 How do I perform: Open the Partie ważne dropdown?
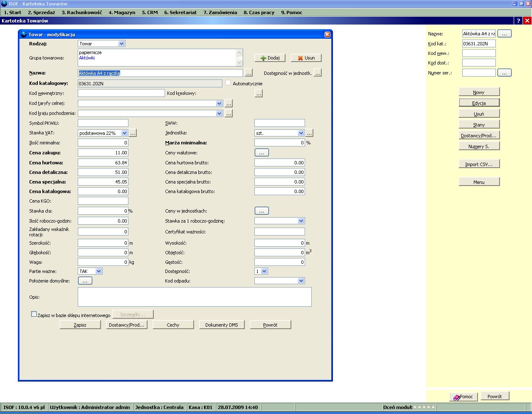pos(99,271)
